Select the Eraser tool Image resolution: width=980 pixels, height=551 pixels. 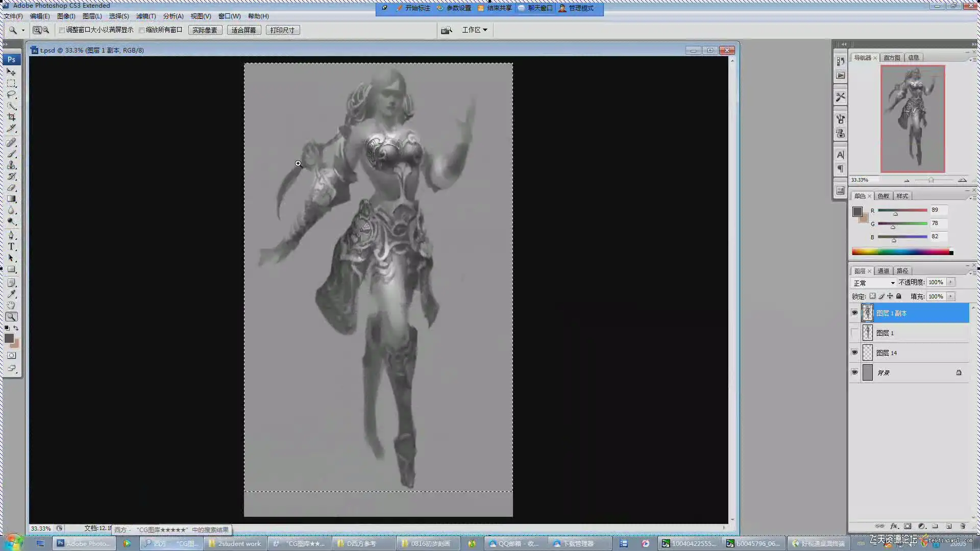[11, 188]
